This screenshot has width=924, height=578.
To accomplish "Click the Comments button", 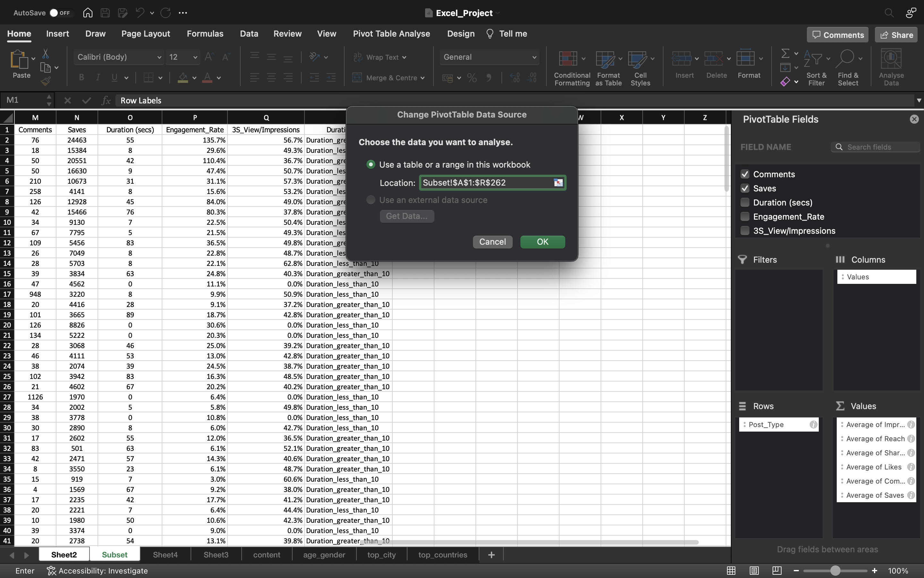I will 838,35.
